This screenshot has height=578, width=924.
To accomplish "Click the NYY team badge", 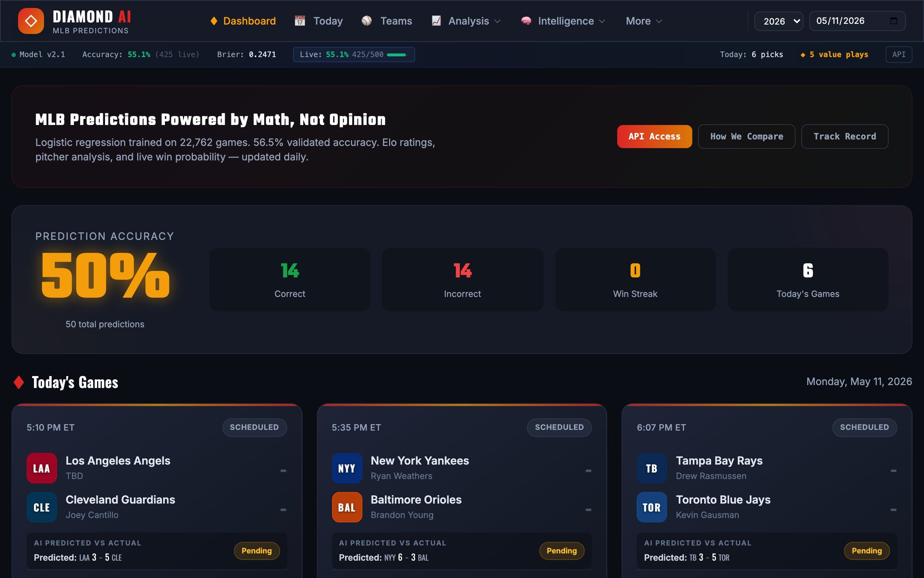I will coord(347,468).
